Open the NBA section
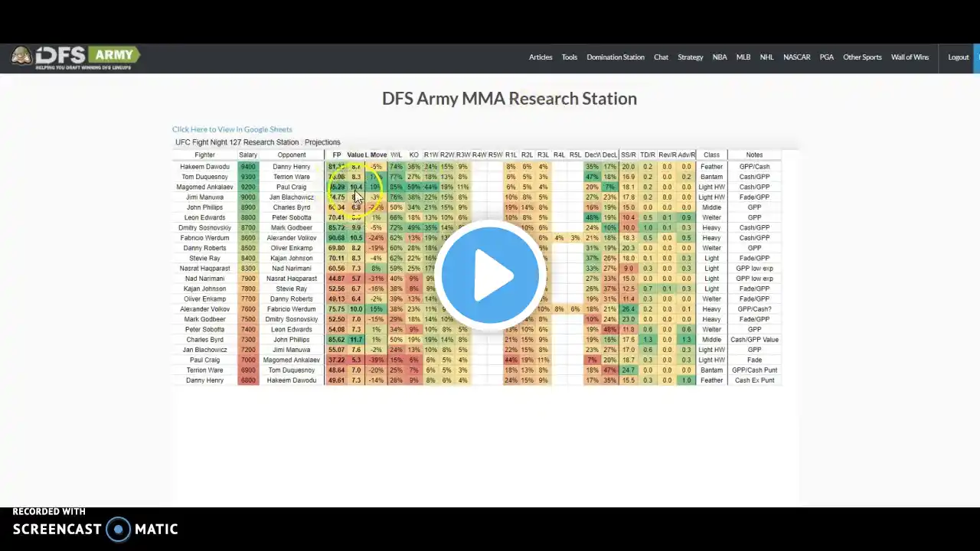Viewport: 980px width, 551px height. [x=720, y=57]
